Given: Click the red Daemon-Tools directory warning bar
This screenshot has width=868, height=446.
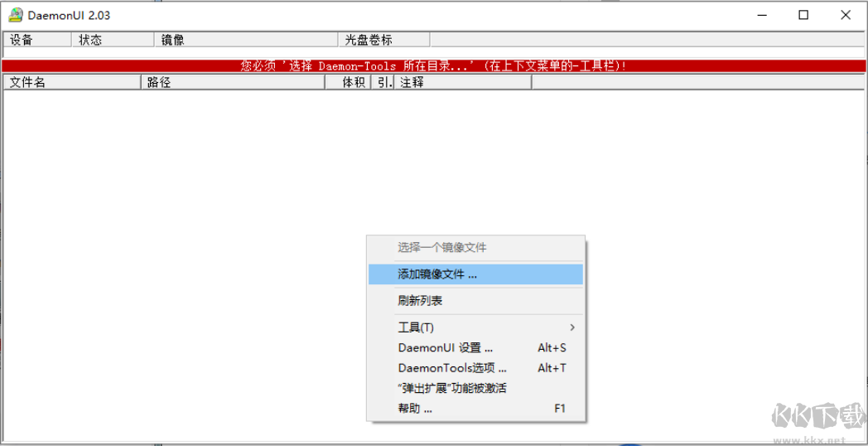Looking at the screenshot, I should (433, 66).
